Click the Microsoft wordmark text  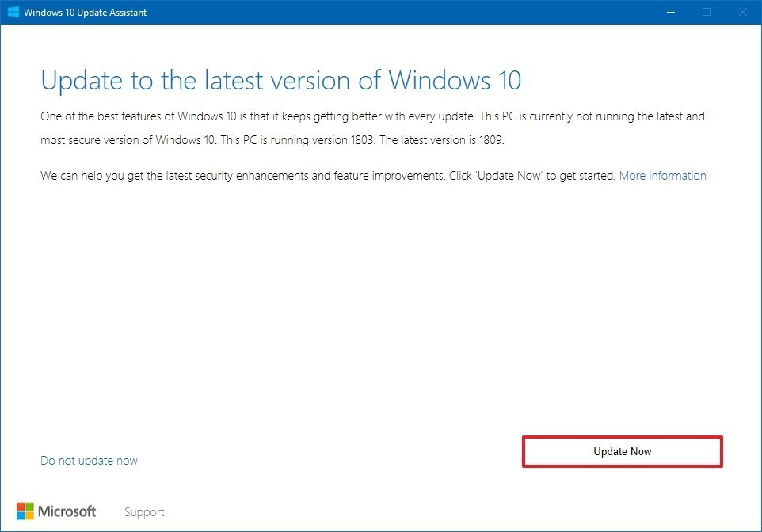pyautogui.click(x=67, y=511)
